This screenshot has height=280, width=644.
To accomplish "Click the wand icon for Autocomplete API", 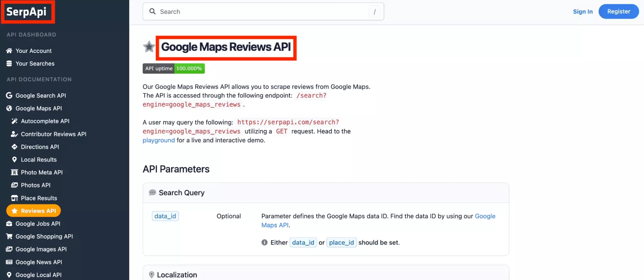I will tap(14, 121).
